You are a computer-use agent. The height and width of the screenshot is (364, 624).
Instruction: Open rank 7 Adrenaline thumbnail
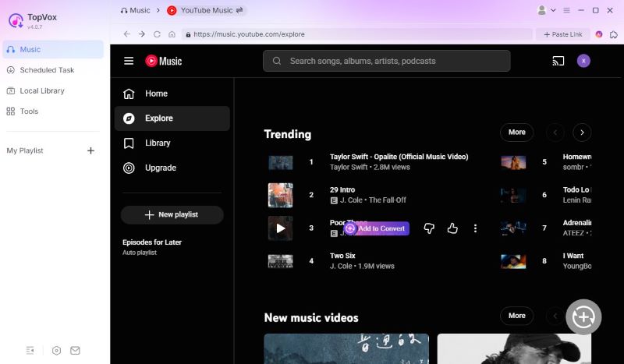(x=513, y=228)
